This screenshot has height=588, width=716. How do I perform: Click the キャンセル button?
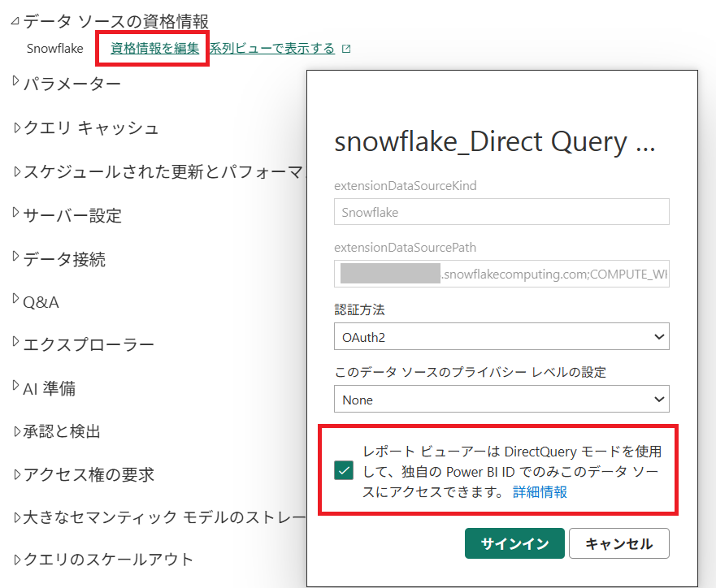[619, 543]
